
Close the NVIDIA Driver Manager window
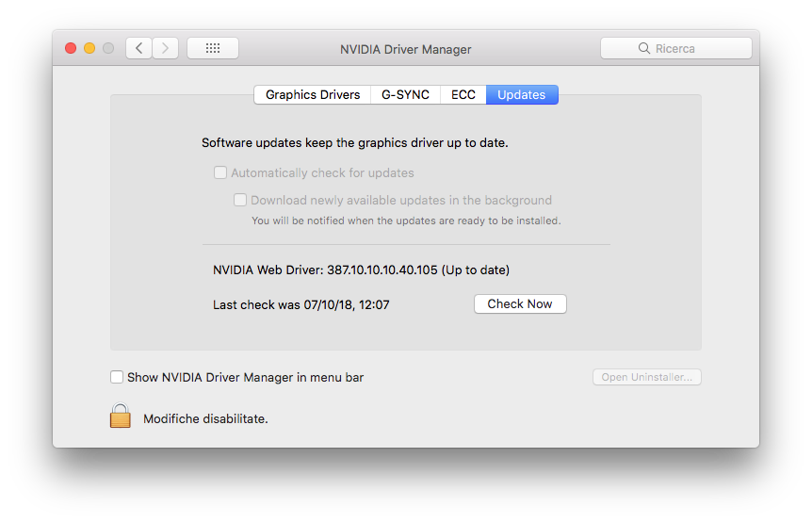(x=71, y=48)
